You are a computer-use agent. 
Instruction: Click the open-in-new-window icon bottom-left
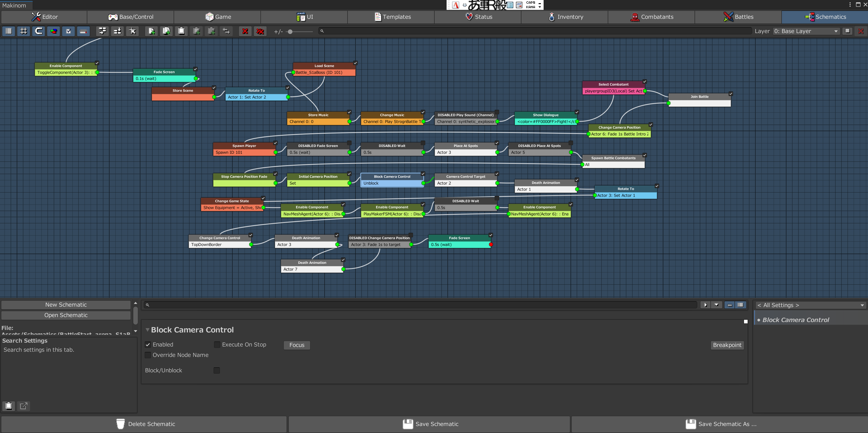coord(24,406)
